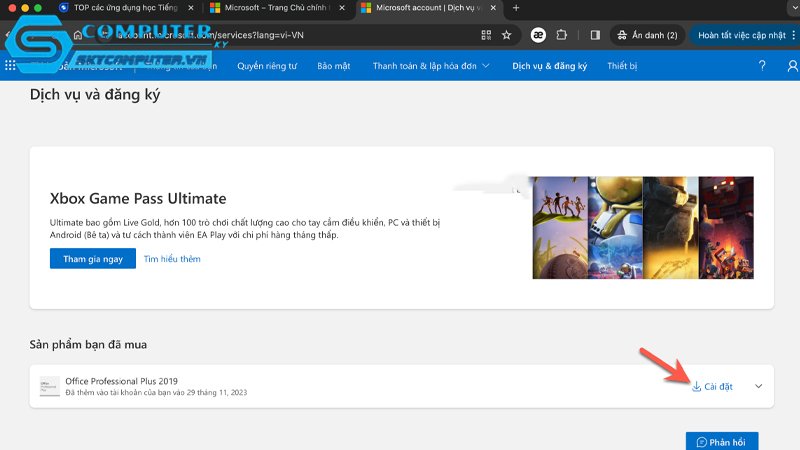The height and width of the screenshot is (450, 800).
Task: Click the Office Professional Plus product thumbnail
Action: pos(49,386)
